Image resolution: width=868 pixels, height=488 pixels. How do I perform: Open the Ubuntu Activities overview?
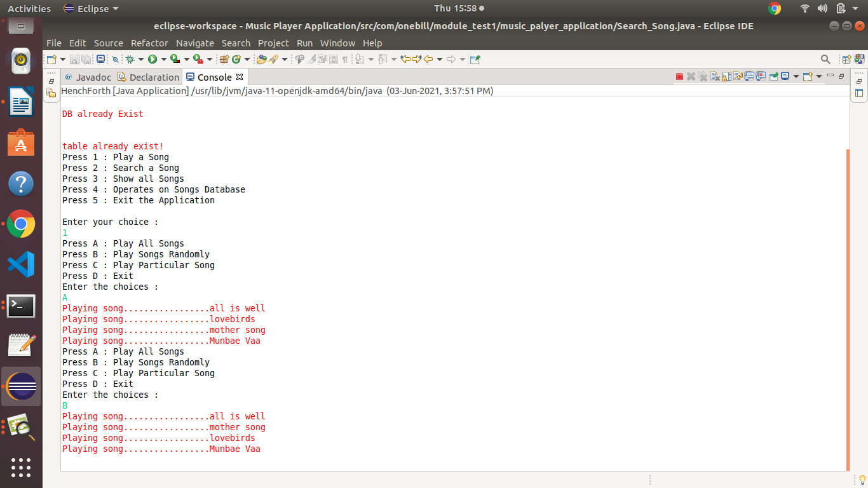pos(29,8)
